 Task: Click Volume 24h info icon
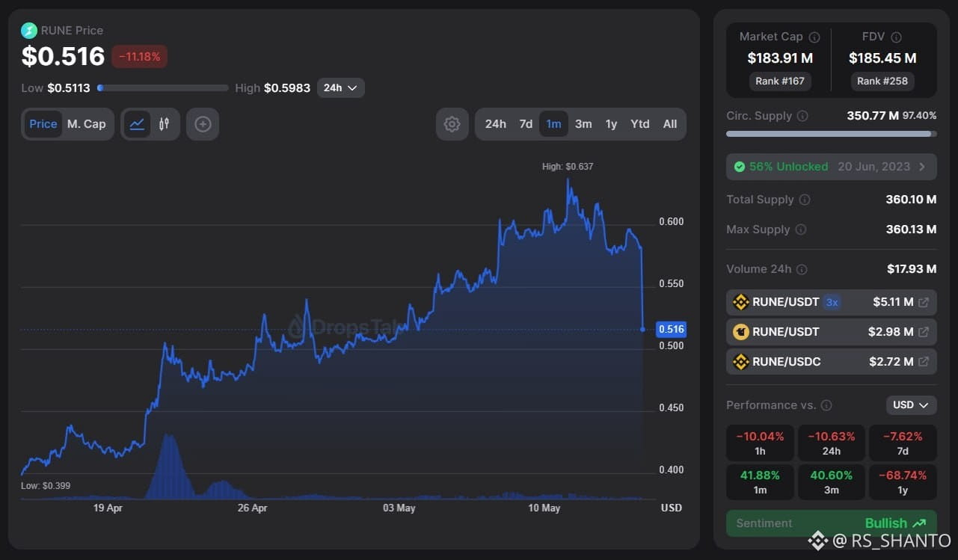pos(801,269)
